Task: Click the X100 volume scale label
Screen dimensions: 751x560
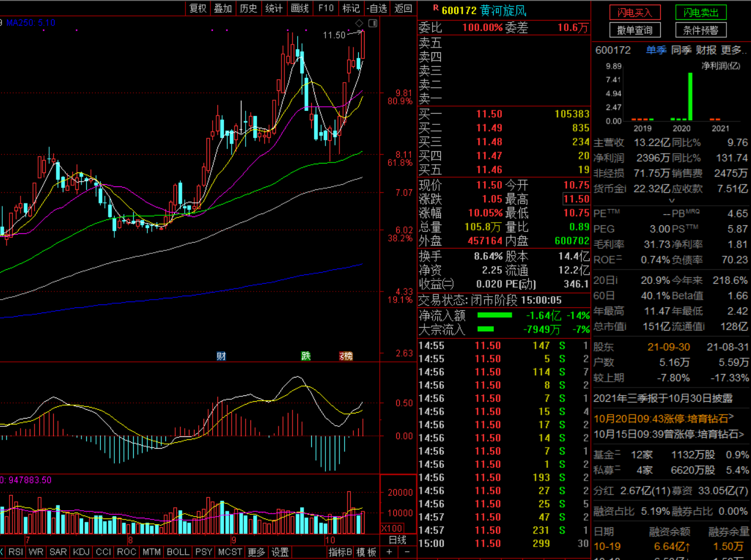Action: tap(392, 528)
